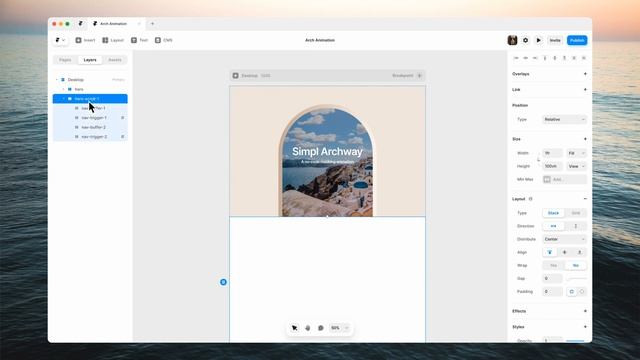Select the hand pan tool
Viewport: 640px width, 360px height.
coord(308,328)
